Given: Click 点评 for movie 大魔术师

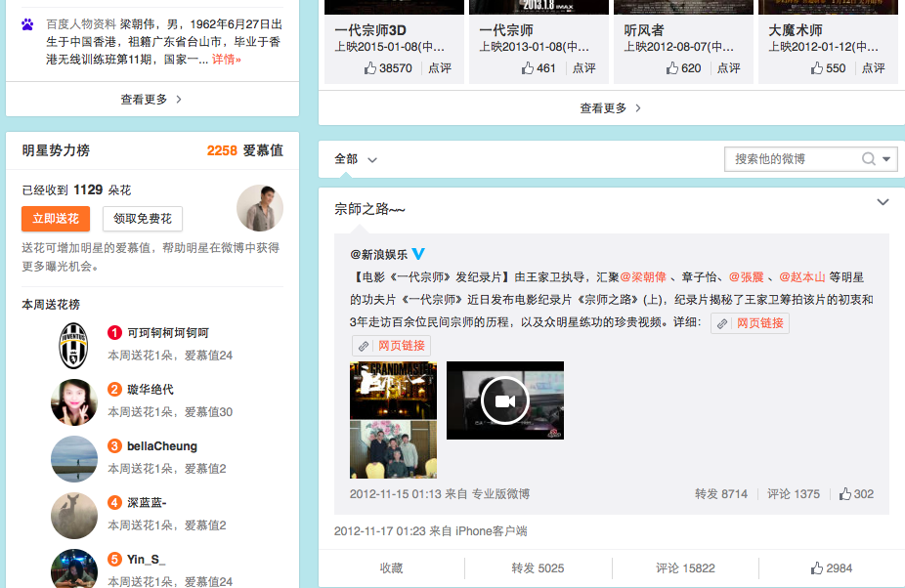Looking at the screenshot, I should (874, 68).
